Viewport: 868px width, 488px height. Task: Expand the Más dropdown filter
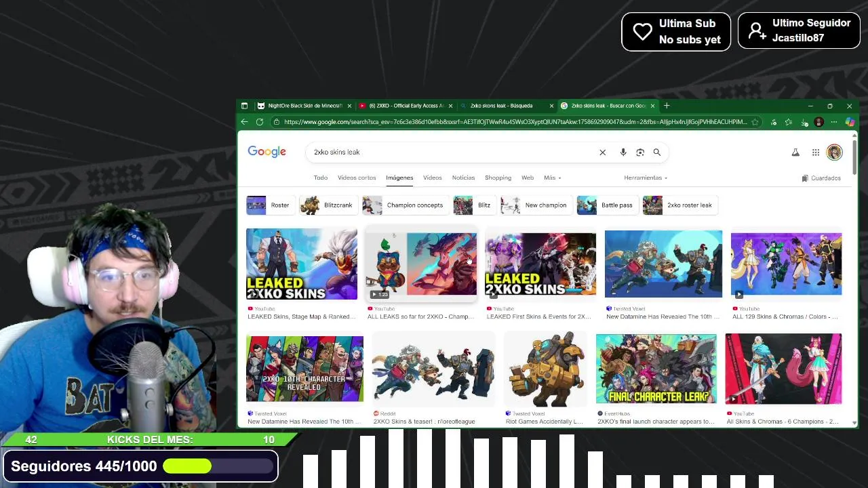552,178
